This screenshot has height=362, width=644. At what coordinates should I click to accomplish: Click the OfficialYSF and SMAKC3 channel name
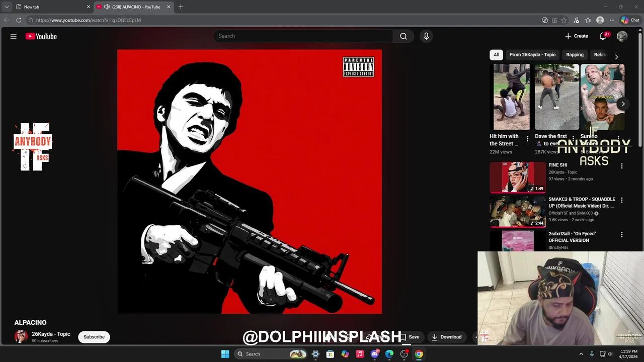(571, 213)
